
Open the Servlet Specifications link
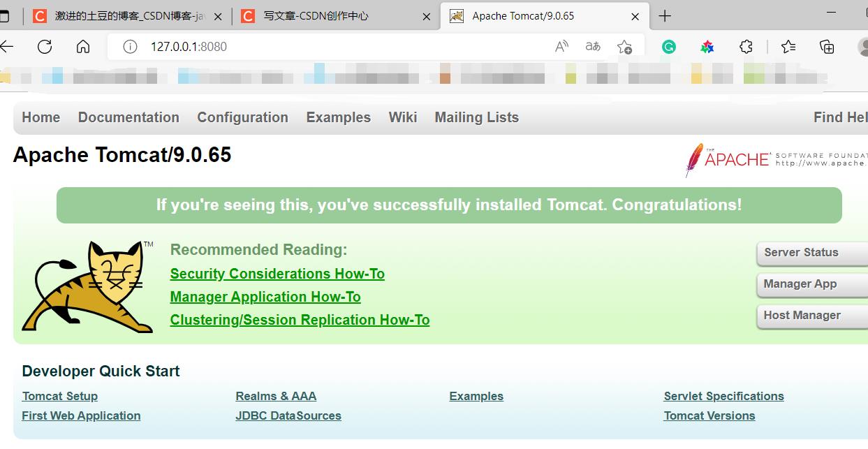(723, 396)
